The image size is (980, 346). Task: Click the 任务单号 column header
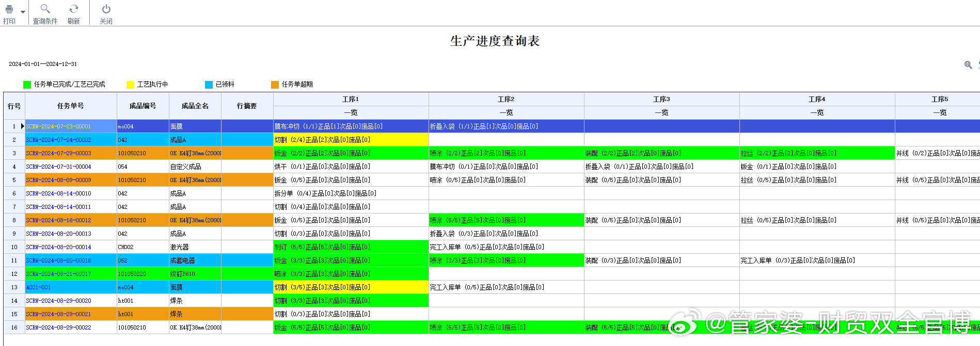coord(71,106)
